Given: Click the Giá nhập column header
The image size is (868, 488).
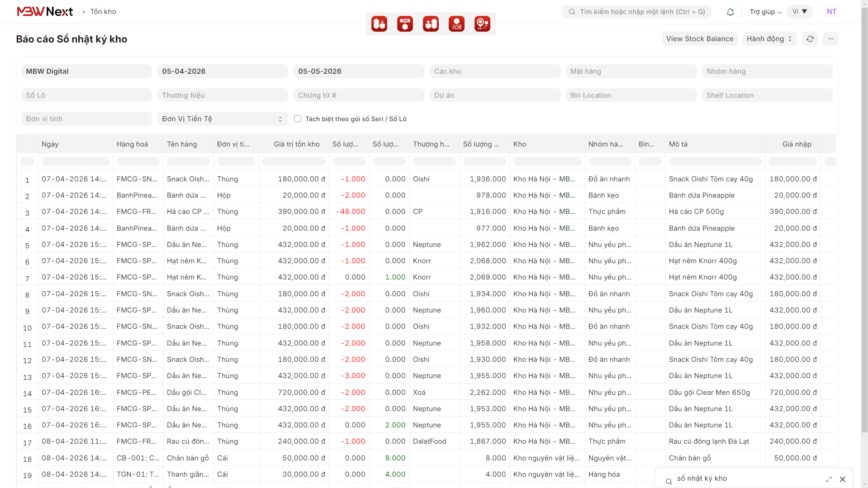Looking at the screenshot, I should [x=792, y=144].
